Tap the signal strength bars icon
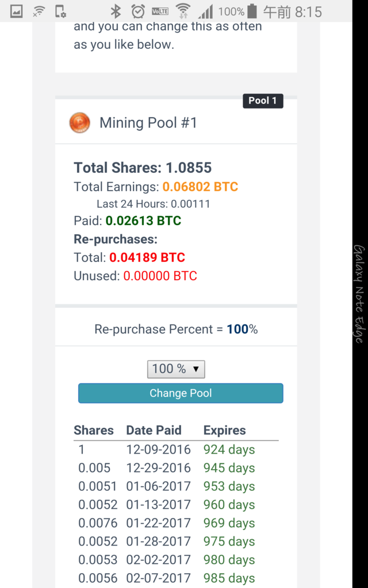 pos(205,11)
